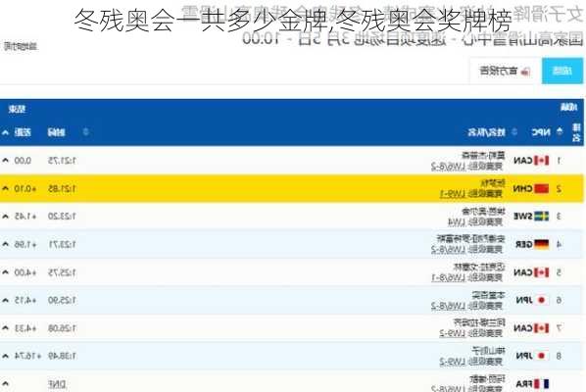586x392 pixels.
Task: Click the sort arrows next to the 时间 header
Action: pos(85,131)
